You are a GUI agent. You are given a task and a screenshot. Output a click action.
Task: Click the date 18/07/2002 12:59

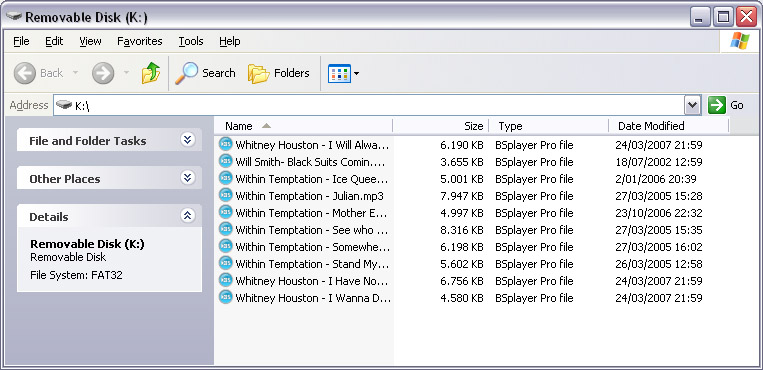coord(658,162)
